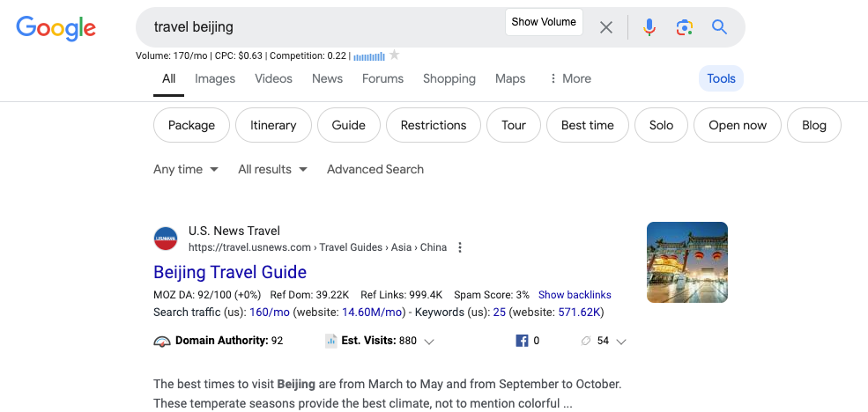This screenshot has height=412, width=868.
Task: Click the Google logo
Action: (56, 28)
